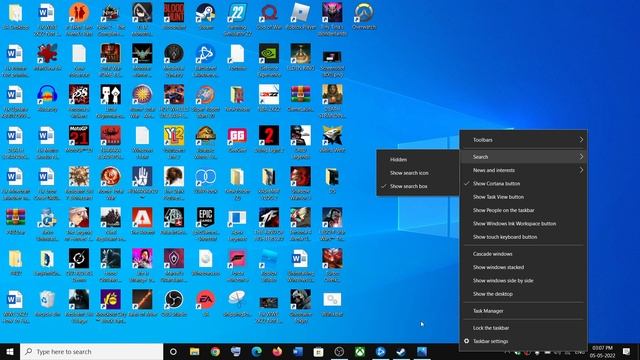Viewport: 640px width, 360px height.
Task: Select the Recycle Bin desktop icon
Action: coord(47,303)
